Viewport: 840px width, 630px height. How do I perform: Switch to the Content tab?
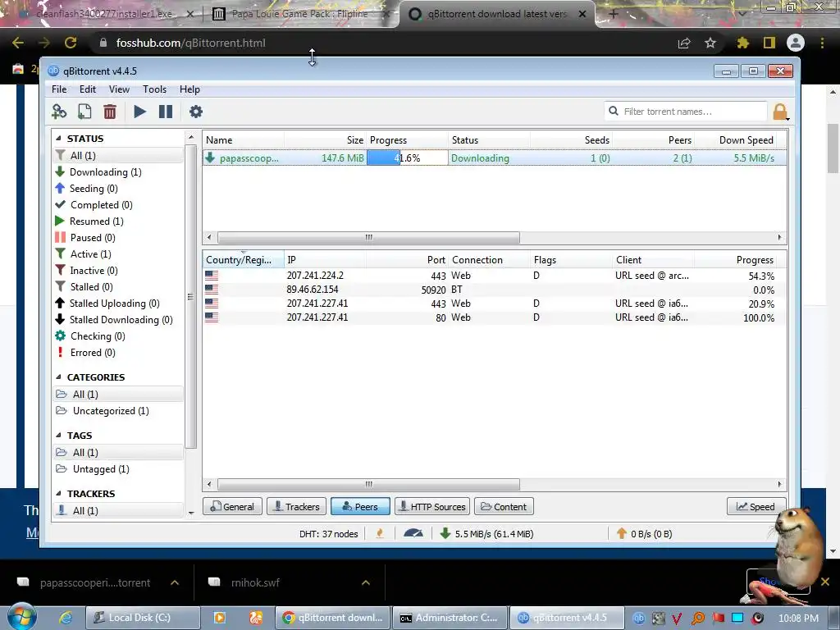504,507
